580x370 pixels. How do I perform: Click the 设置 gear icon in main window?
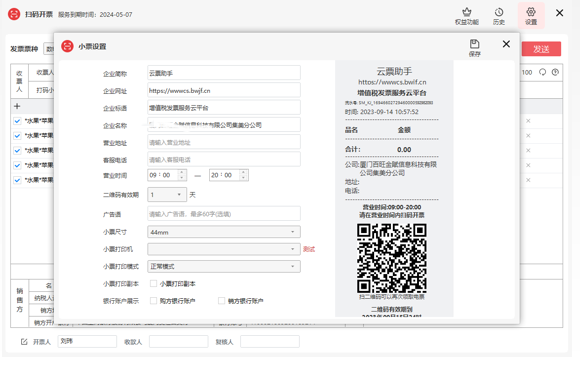point(531,16)
